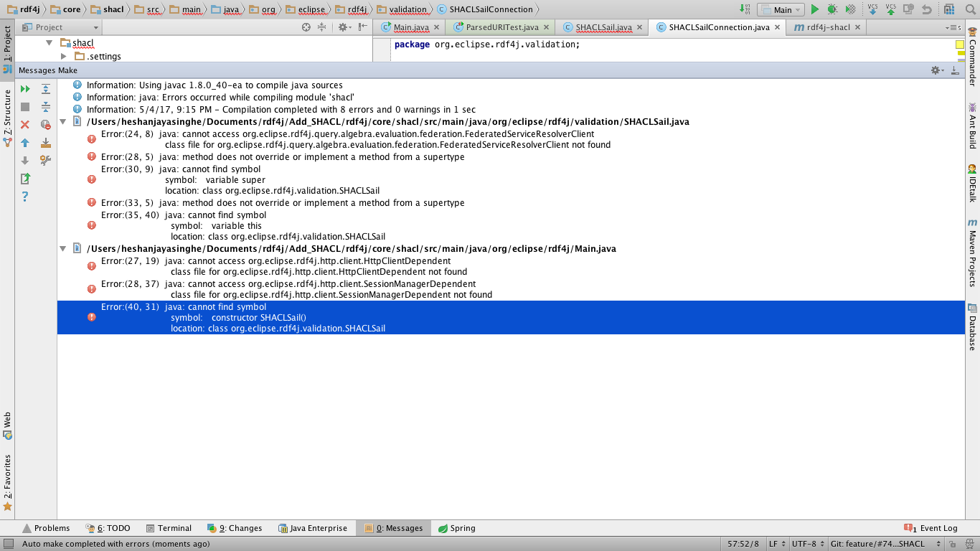Run the Main configuration with green play icon
This screenshot has width=980, height=551.
814,9
